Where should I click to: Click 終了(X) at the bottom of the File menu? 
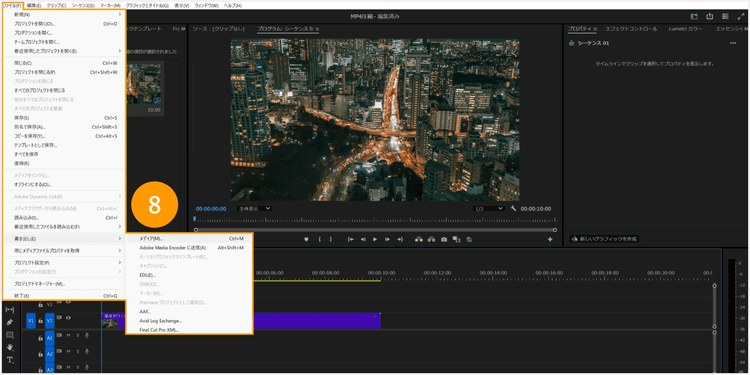click(x=65, y=296)
